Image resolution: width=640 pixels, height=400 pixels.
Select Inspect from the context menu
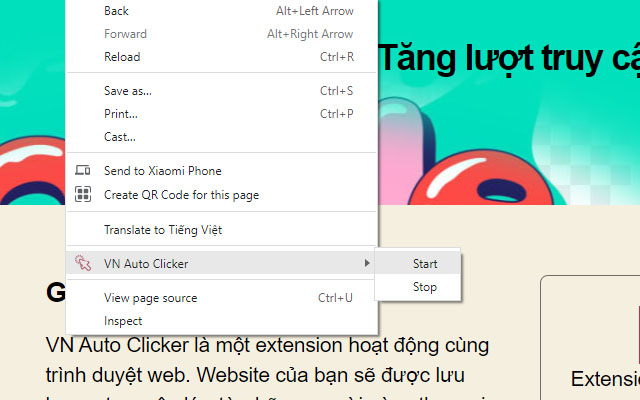tap(221, 321)
